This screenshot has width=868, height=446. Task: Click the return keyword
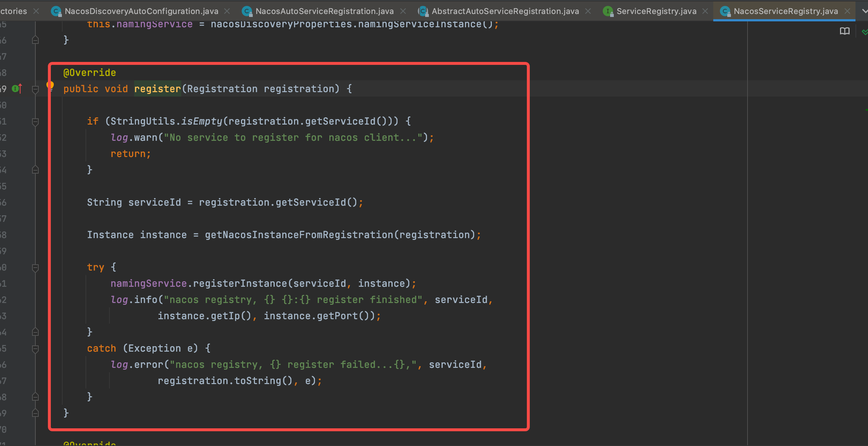[128, 154]
